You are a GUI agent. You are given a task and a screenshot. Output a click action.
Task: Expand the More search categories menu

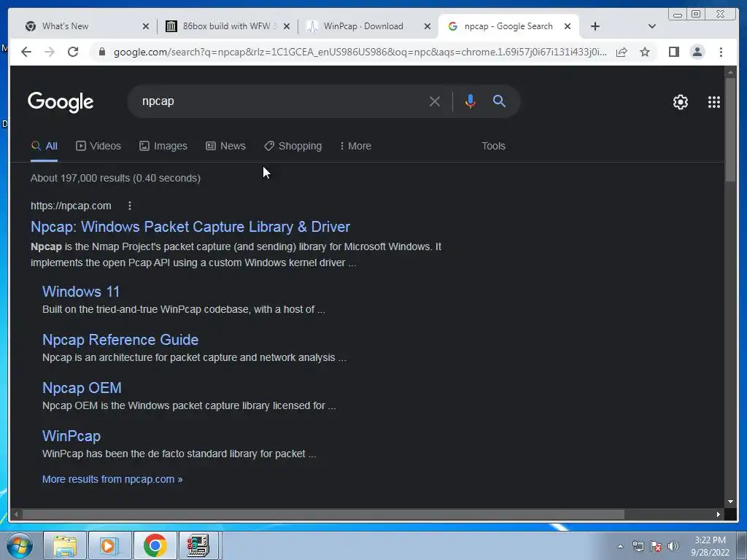(355, 146)
